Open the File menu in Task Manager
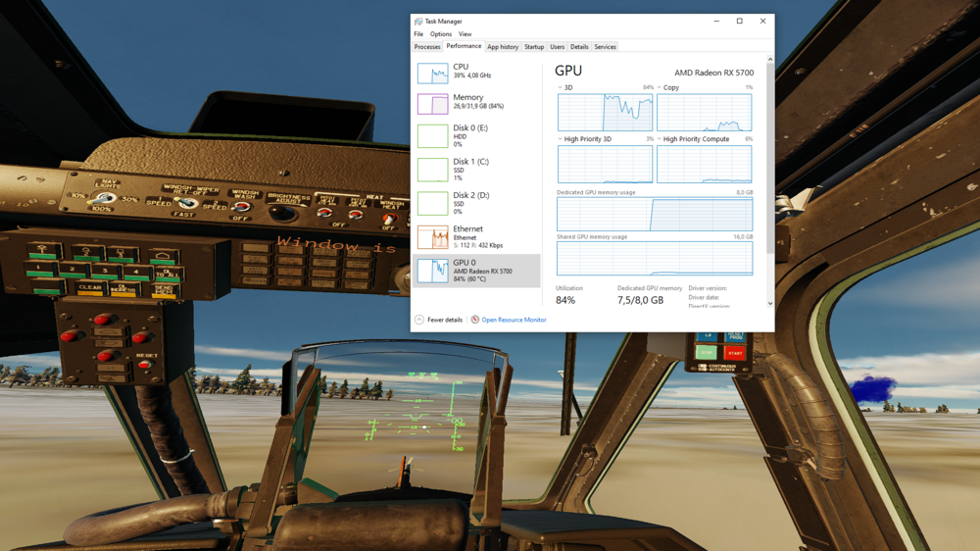Screen dimensions: 980x551 click(418, 33)
